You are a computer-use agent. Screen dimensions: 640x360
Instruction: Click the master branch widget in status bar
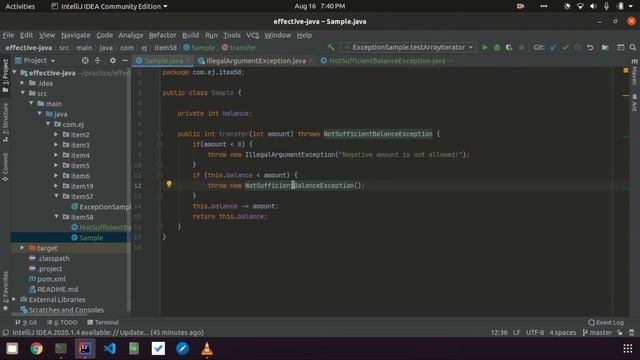597,333
